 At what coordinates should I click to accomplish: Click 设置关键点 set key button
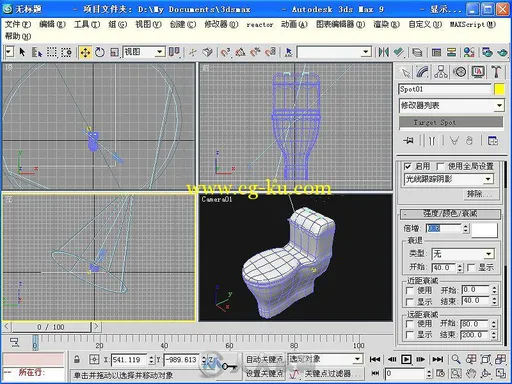pos(264,374)
